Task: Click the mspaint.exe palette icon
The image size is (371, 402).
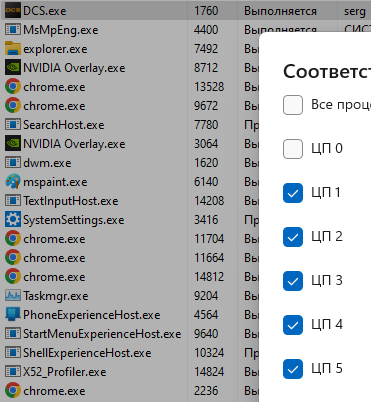Action: (13, 182)
